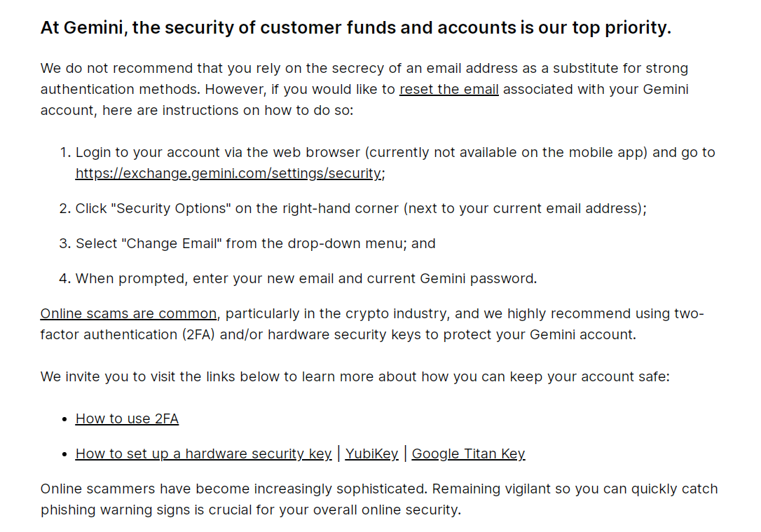
Task: Open "How to set up a hardware security key"
Action: pyautogui.click(x=203, y=453)
